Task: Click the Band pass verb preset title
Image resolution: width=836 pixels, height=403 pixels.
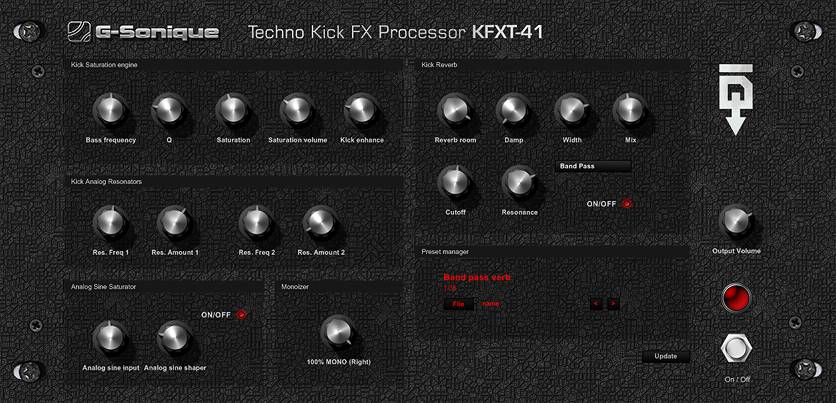Action: [x=477, y=277]
